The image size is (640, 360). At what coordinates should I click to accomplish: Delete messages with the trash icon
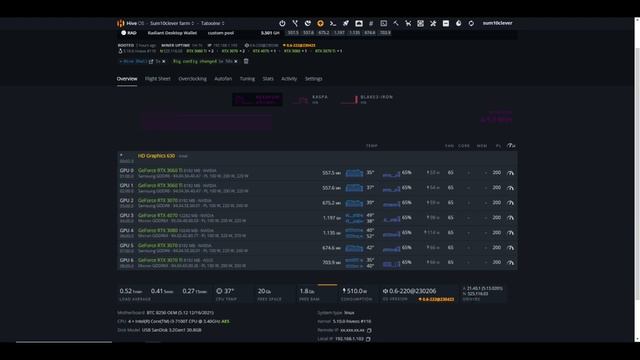tap(246, 61)
